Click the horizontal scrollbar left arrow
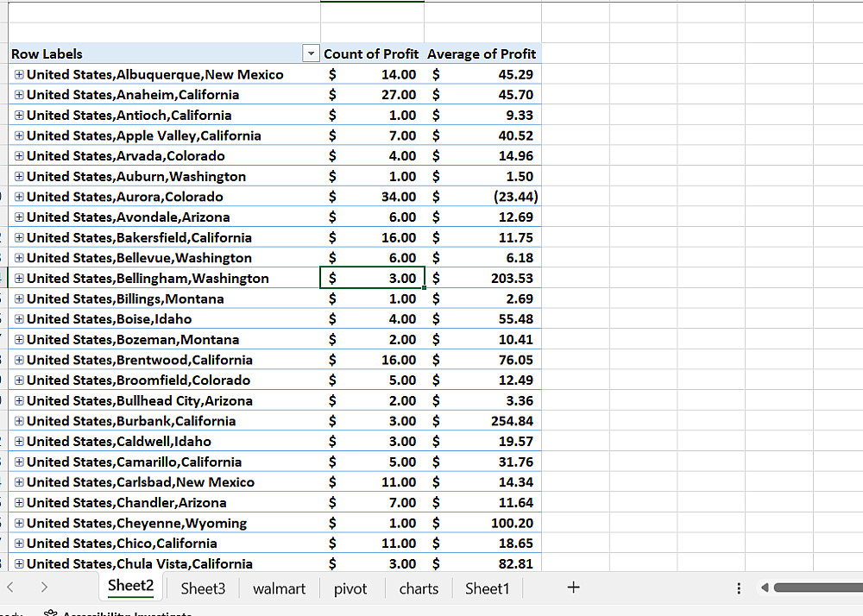This screenshot has width=863, height=616. (x=764, y=588)
